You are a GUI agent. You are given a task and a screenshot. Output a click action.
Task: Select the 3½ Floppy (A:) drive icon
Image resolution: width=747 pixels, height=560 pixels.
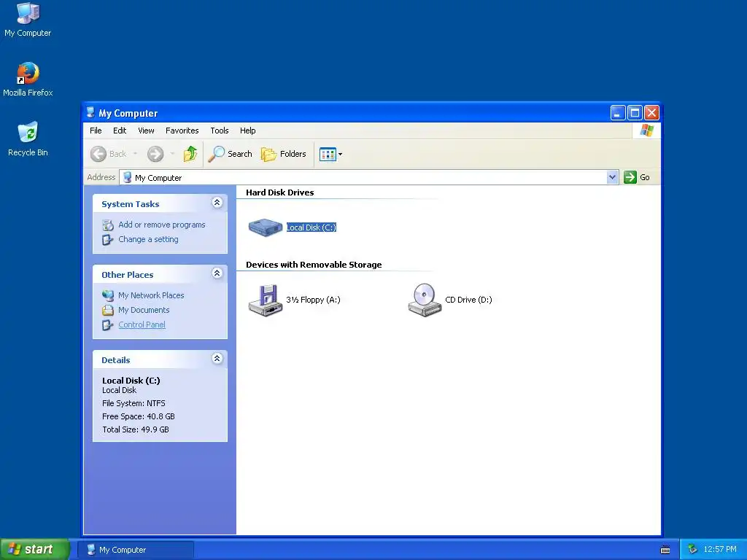266,300
